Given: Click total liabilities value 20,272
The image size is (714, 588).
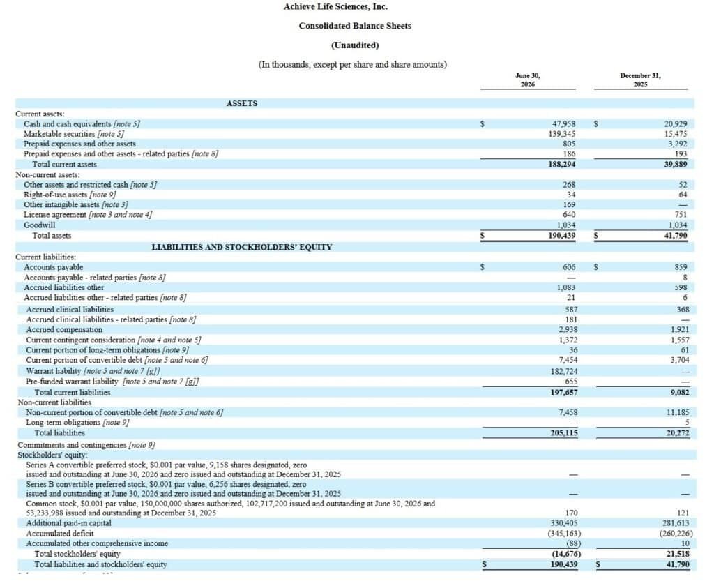Looking at the screenshot, I should point(678,433).
